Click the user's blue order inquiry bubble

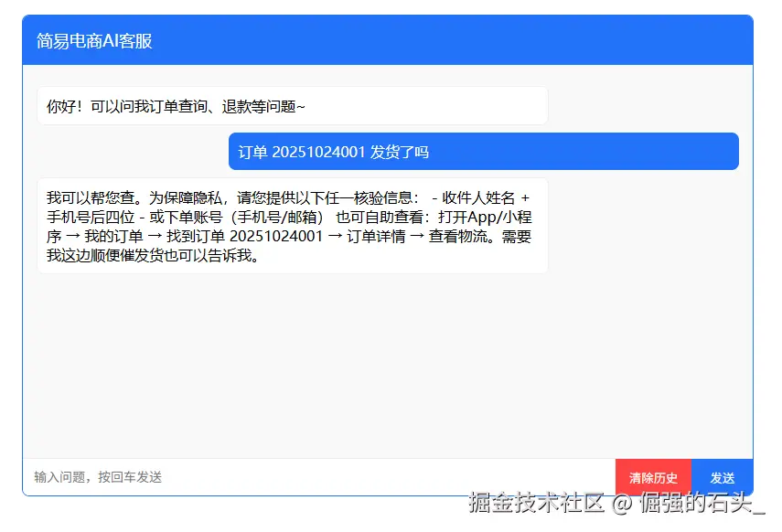coord(483,151)
